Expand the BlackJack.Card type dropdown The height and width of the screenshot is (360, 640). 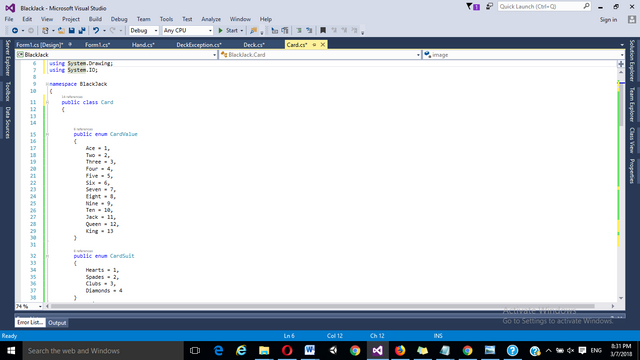(320, 55)
